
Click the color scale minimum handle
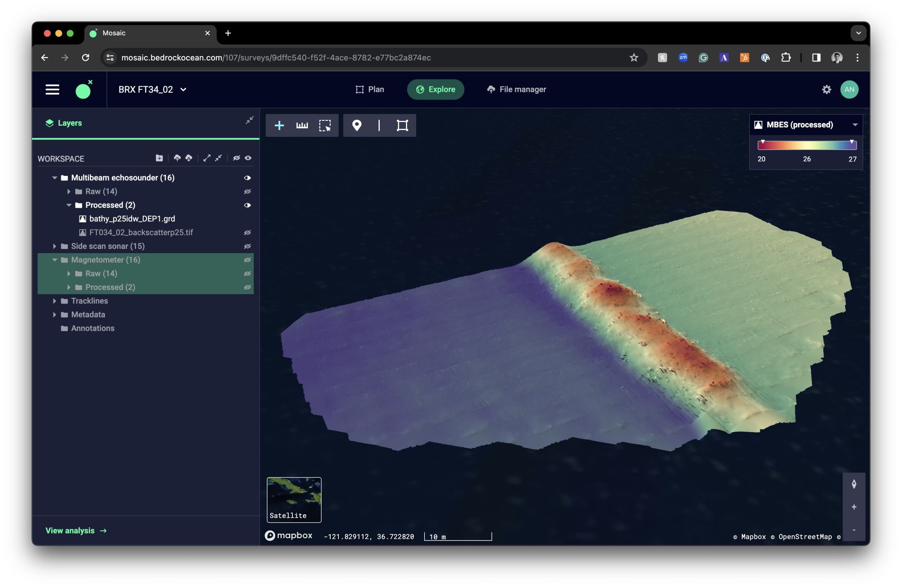(x=762, y=142)
